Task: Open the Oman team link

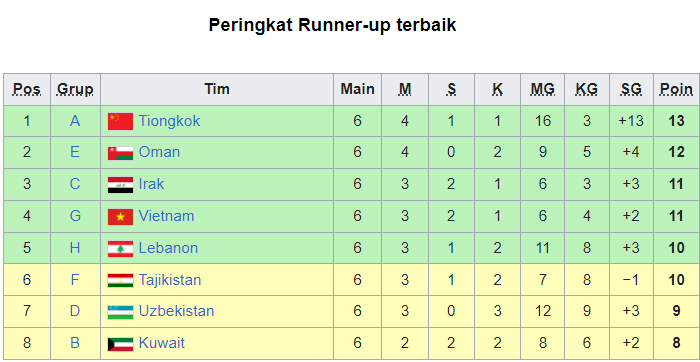Action: pyautogui.click(x=159, y=152)
